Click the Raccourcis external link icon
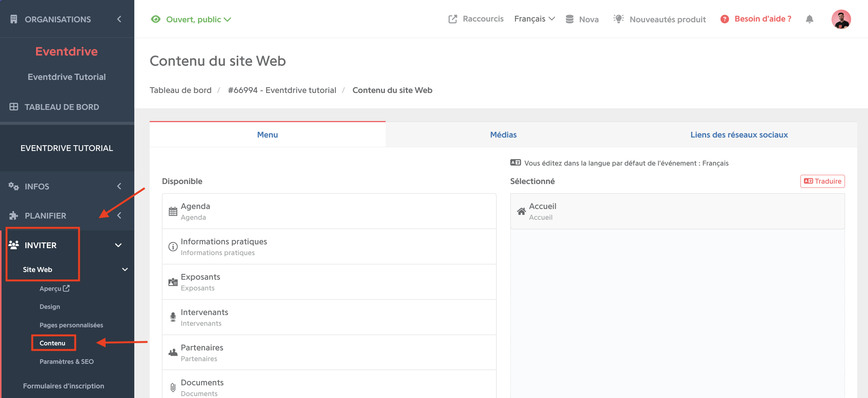 (453, 19)
